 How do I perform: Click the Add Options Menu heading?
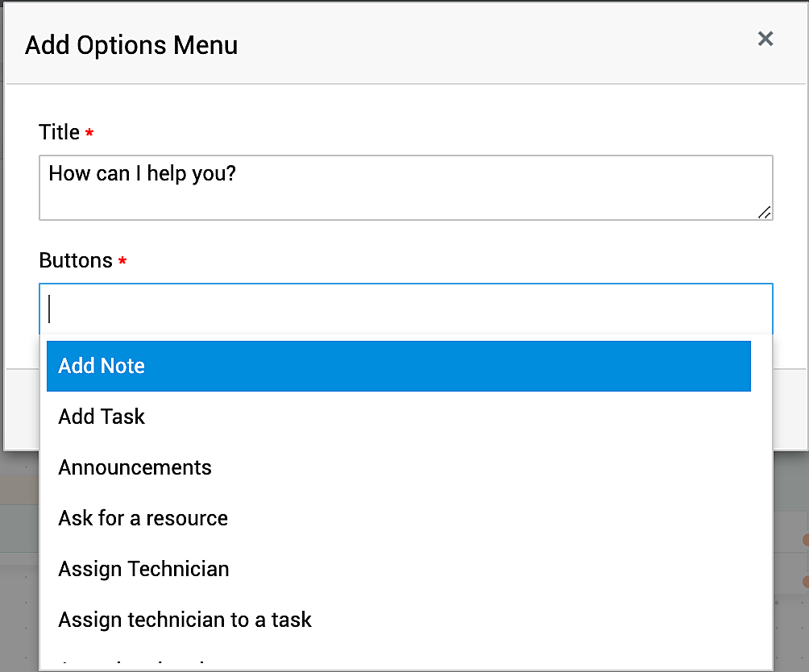[x=131, y=45]
